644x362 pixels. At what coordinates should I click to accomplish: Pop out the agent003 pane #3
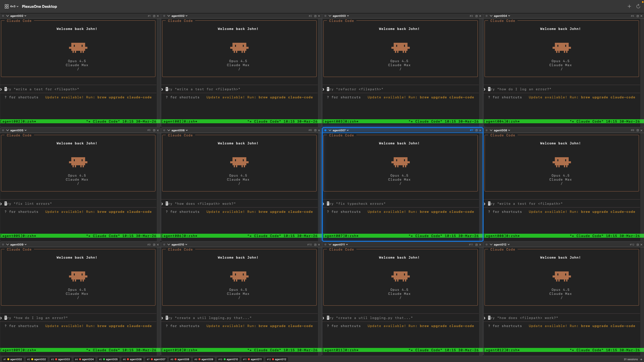point(476,16)
